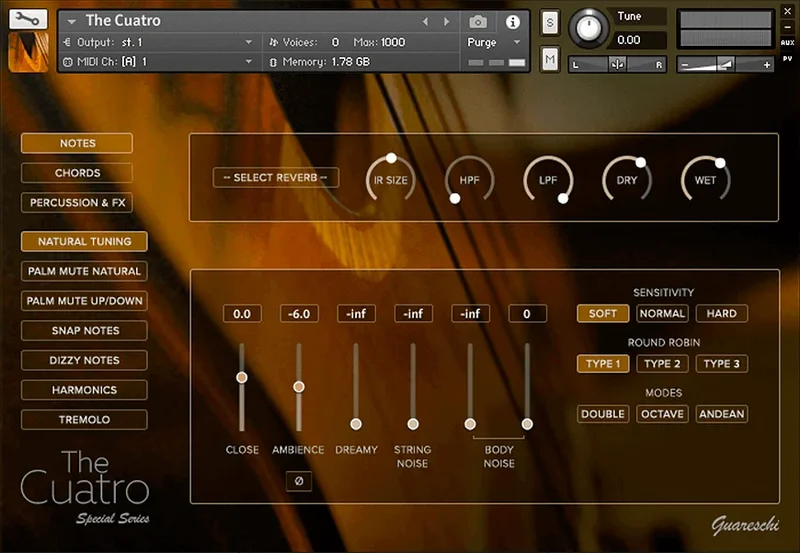Image resolution: width=800 pixels, height=553 pixels.
Task: Click the Mute M button
Action: click(549, 59)
